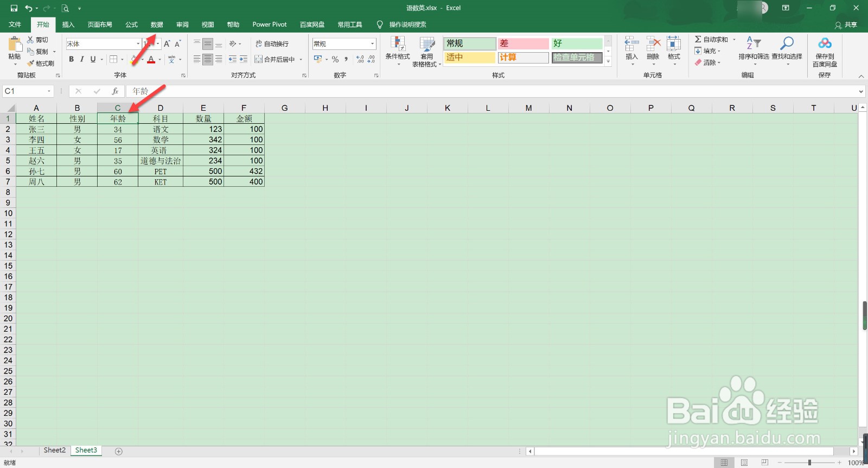
Task: Click Merge and Center (合并后居中)
Action: tap(275, 59)
